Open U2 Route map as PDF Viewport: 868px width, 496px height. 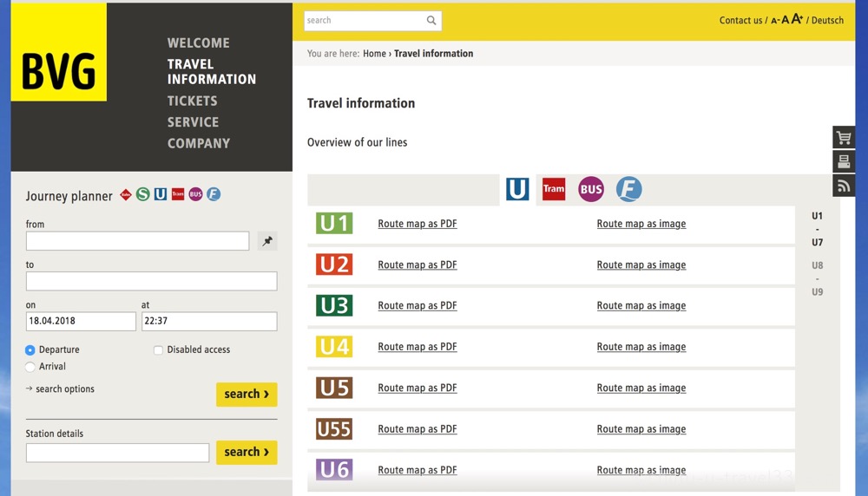point(418,264)
